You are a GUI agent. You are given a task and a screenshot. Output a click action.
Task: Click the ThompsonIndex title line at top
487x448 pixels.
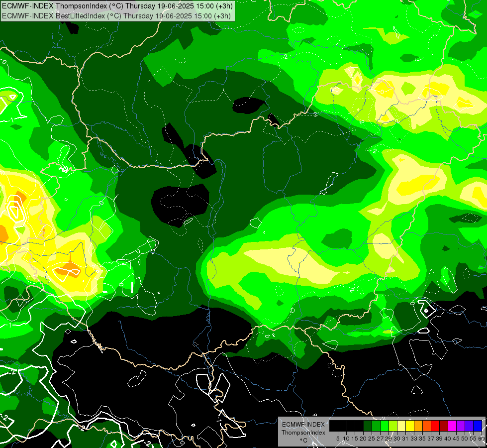(117, 5)
